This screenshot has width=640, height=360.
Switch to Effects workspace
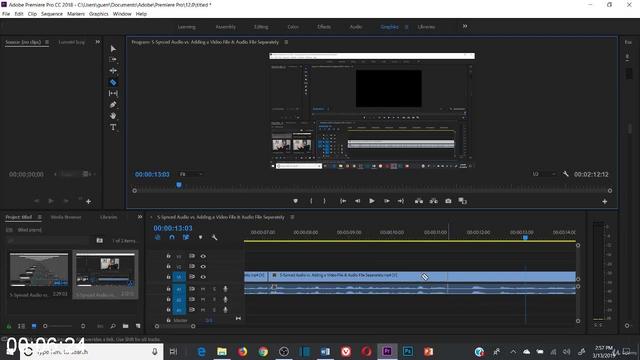click(324, 27)
